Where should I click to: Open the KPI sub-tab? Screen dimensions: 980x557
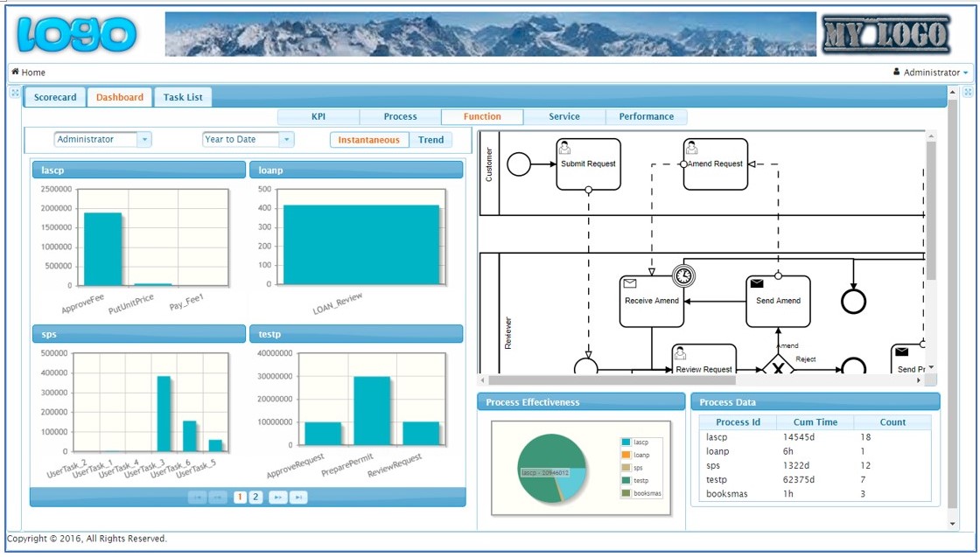(318, 117)
